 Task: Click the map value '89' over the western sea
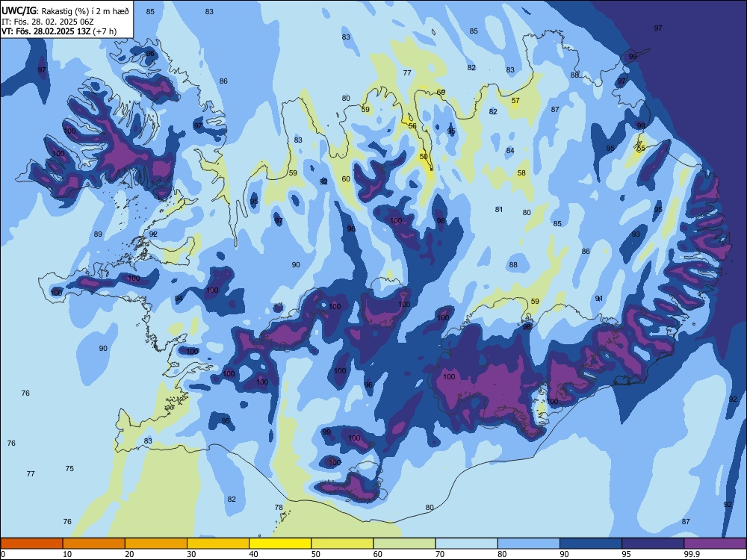98,234
